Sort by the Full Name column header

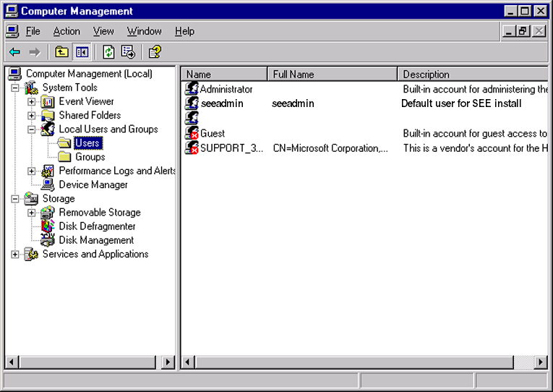click(333, 74)
